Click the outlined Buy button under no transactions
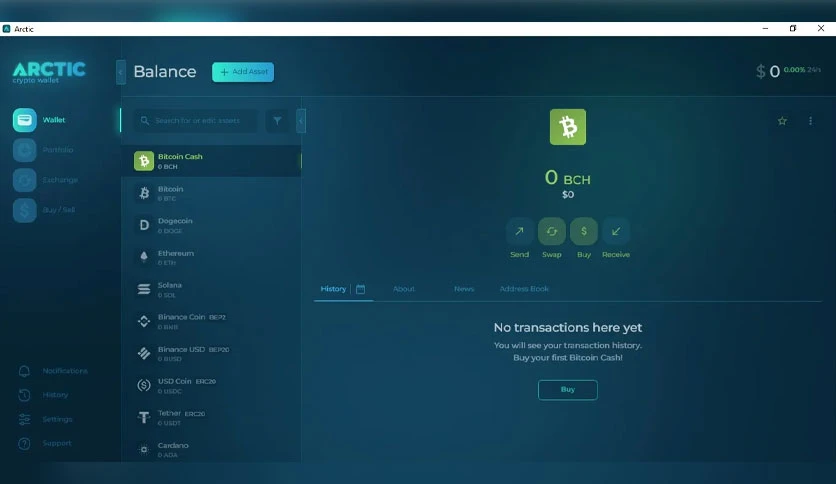 coord(568,390)
